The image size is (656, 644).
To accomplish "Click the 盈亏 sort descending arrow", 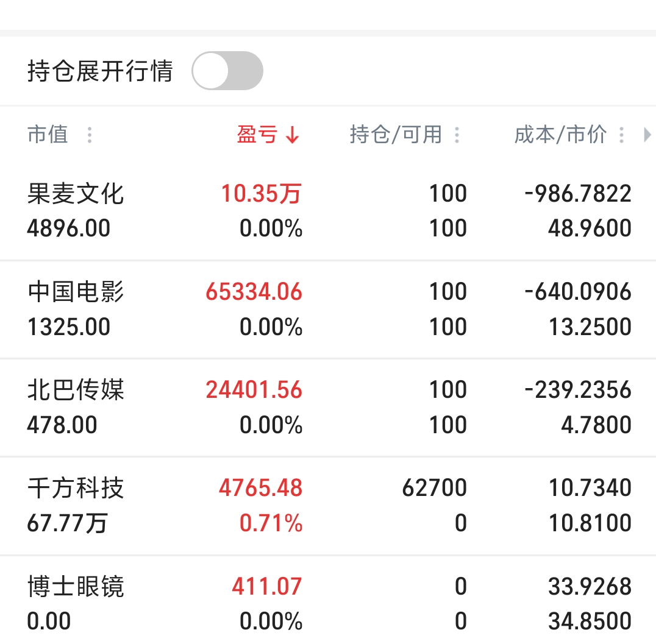I will (x=293, y=135).
